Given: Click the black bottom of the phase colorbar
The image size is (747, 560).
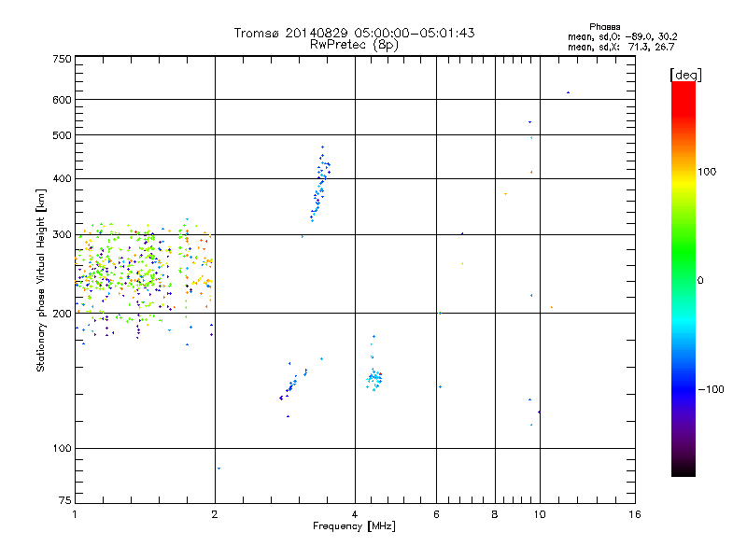Looking at the screenshot, I should (684, 470).
